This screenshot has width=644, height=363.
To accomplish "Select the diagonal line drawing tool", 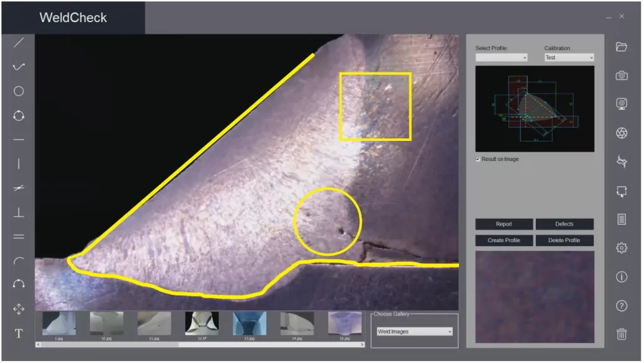I will [18, 42].
